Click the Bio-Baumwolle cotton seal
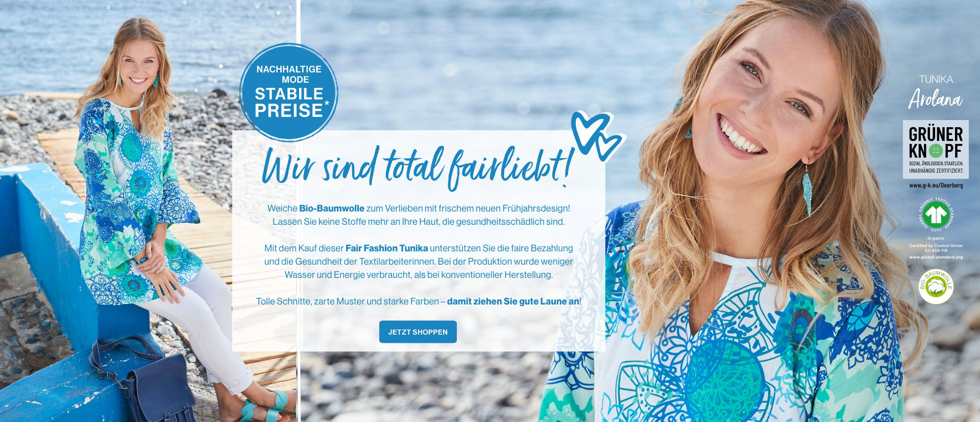Viewport: 980px width, 422px height. 936,287
